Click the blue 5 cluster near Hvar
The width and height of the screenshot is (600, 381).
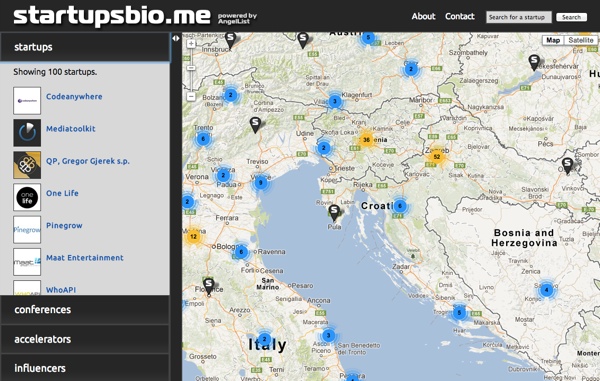[459, 313]
